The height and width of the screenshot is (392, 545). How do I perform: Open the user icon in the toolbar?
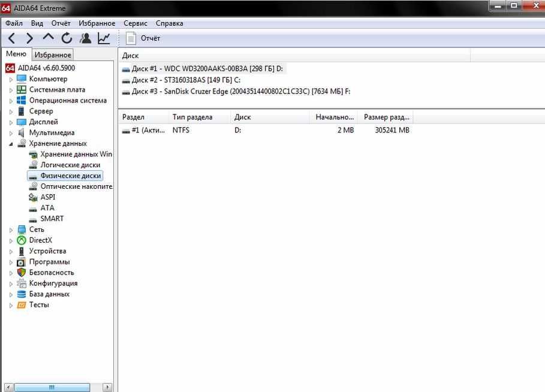pyautogui.click(x=86, y=38)
